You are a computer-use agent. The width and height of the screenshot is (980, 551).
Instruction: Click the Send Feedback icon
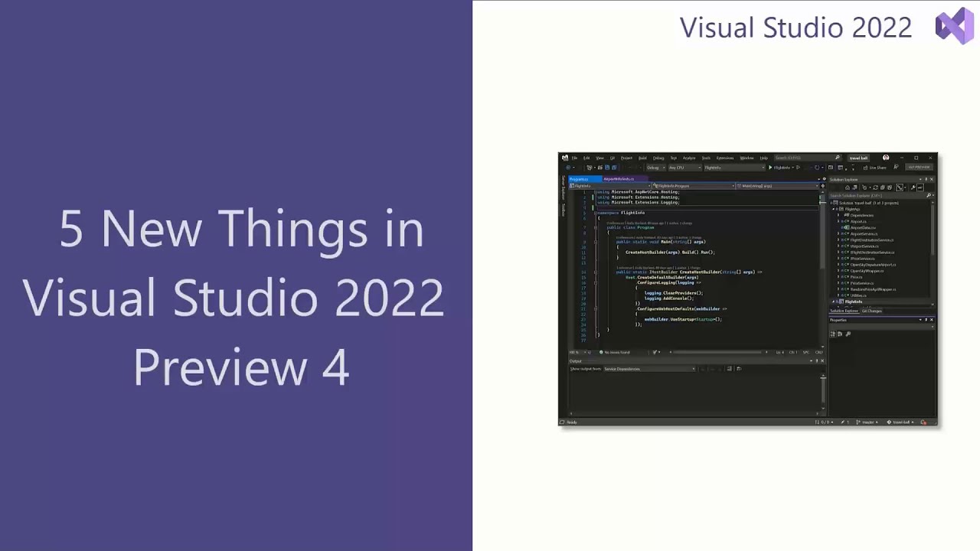896,168
